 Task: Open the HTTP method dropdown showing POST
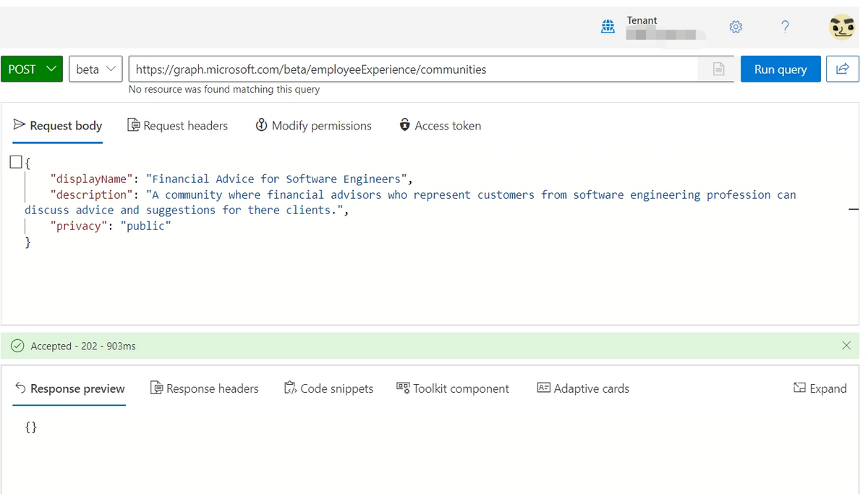point(31,69)
